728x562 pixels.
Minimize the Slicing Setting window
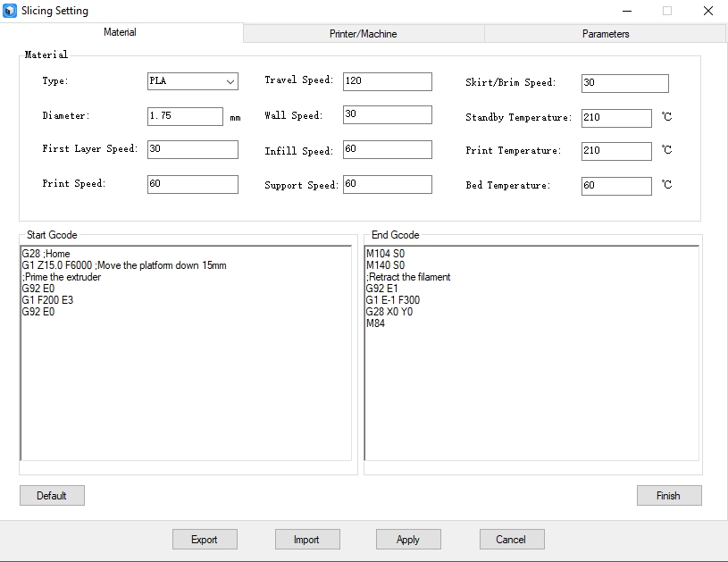tap(627, 11)
